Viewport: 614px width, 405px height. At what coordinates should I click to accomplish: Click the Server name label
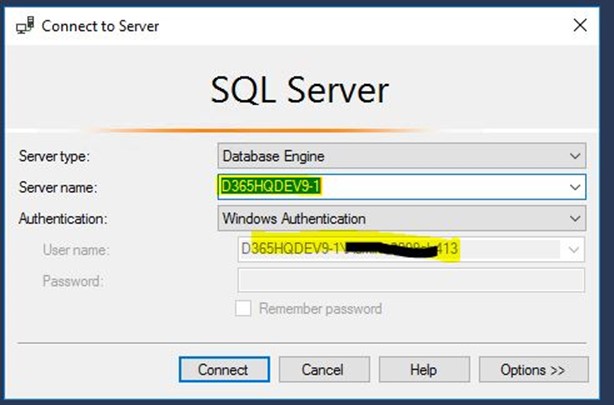(x=58, y=188)
